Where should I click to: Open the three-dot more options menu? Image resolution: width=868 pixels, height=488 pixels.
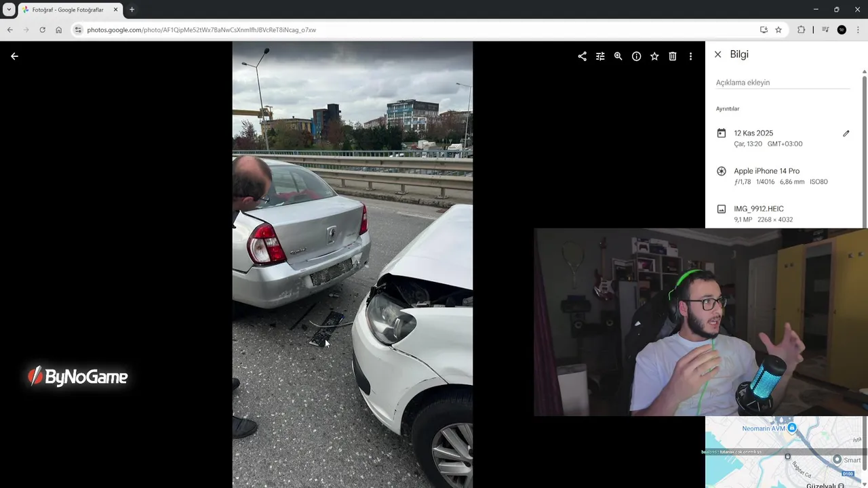pyautogui.click(x=690, y=56)
